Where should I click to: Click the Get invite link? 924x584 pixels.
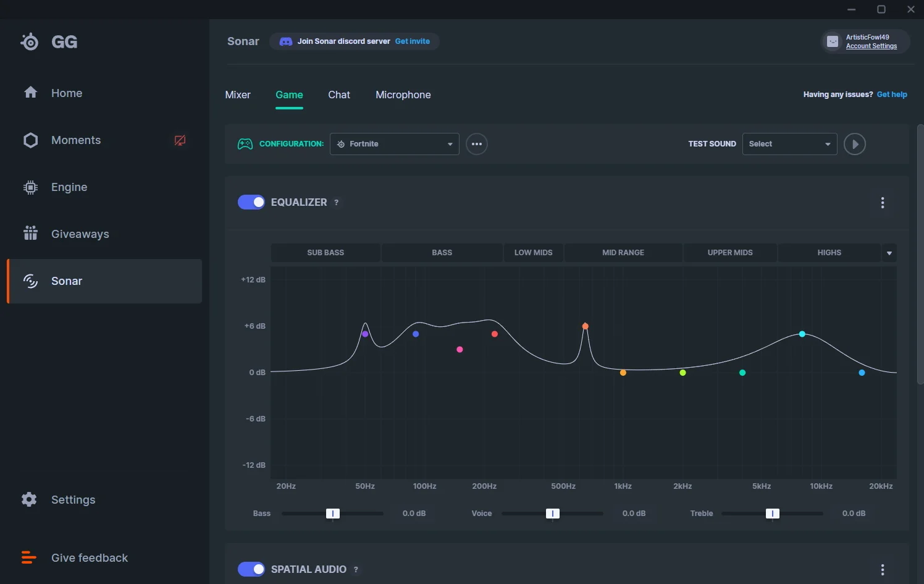(413, 41)
